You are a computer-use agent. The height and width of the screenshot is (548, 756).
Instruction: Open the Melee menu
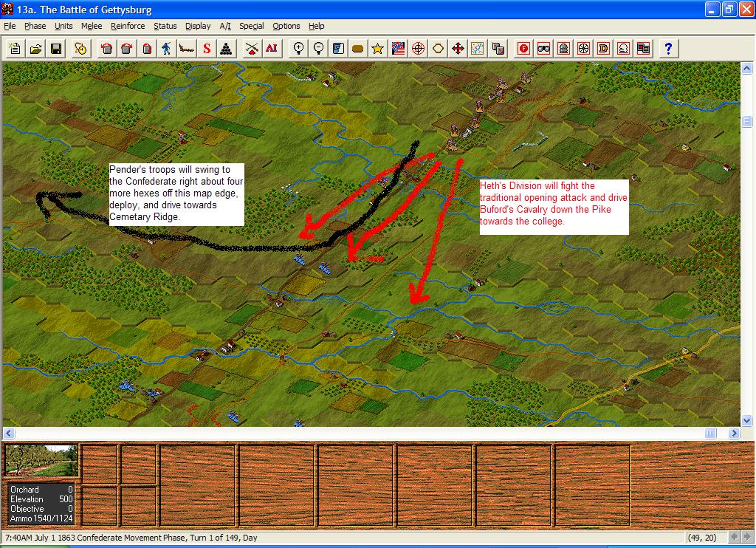coord(92,26)
